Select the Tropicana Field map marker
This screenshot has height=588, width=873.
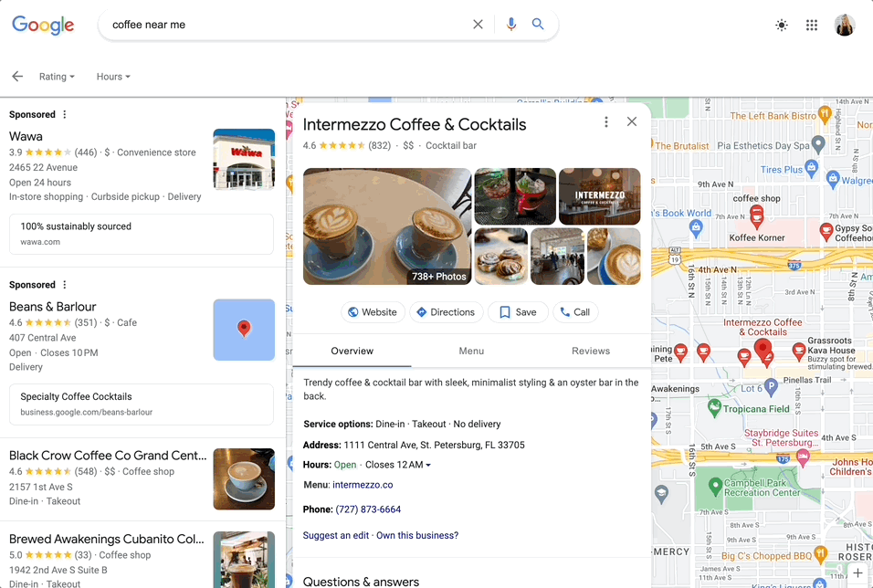pyautogui.click(x=714, y=407)
